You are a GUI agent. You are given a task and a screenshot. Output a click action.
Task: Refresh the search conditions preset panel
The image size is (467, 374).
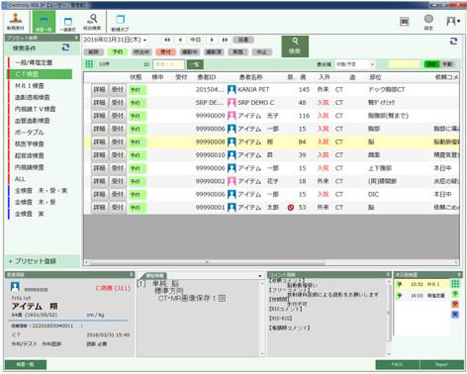pos(66,47)
